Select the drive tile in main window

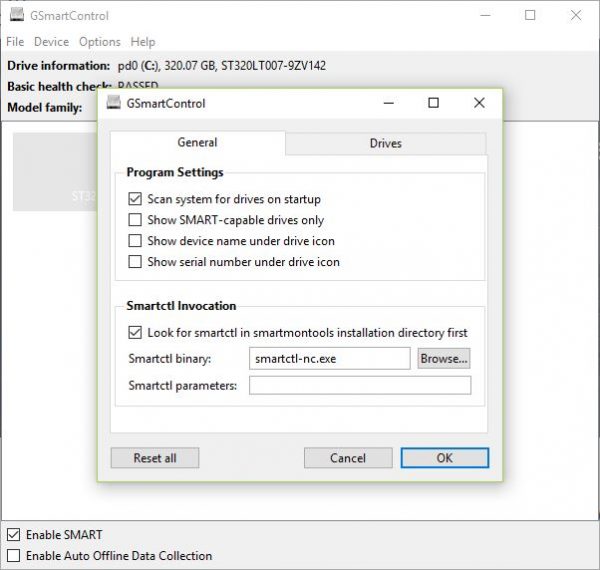click(x=55, y=171)
